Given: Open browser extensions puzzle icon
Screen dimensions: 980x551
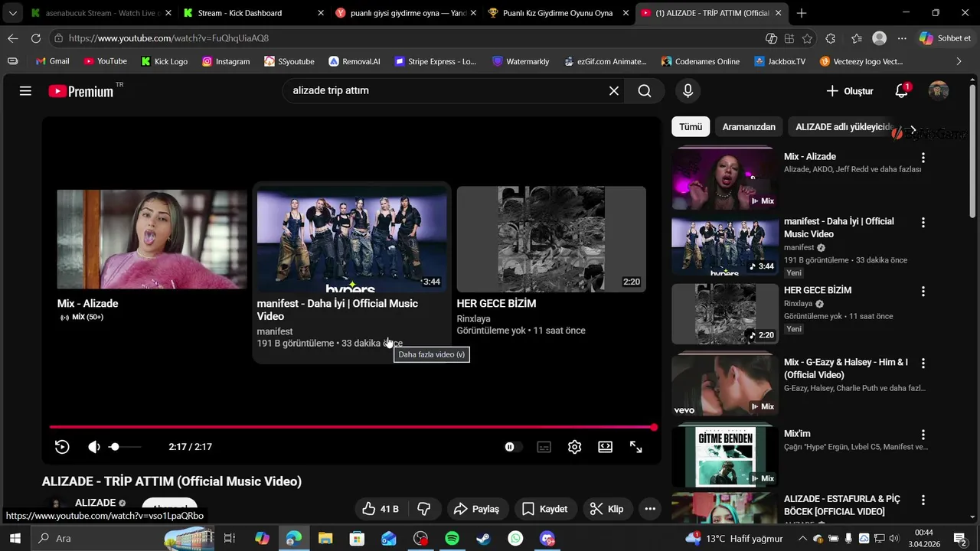Looking at the screenshot, I should [x=830, y=38].
